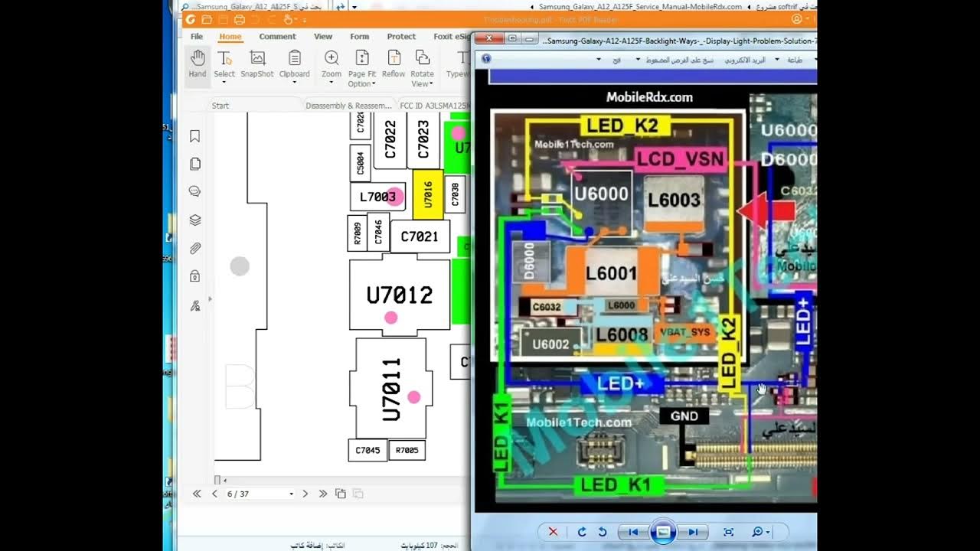This screenshot has width=980, height=551.
Task: Go to next page in Foxit
Action: (x=305, y=494)
